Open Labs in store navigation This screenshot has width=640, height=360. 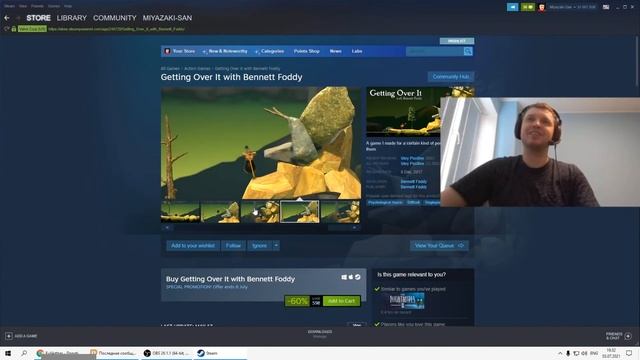[357, 51]
